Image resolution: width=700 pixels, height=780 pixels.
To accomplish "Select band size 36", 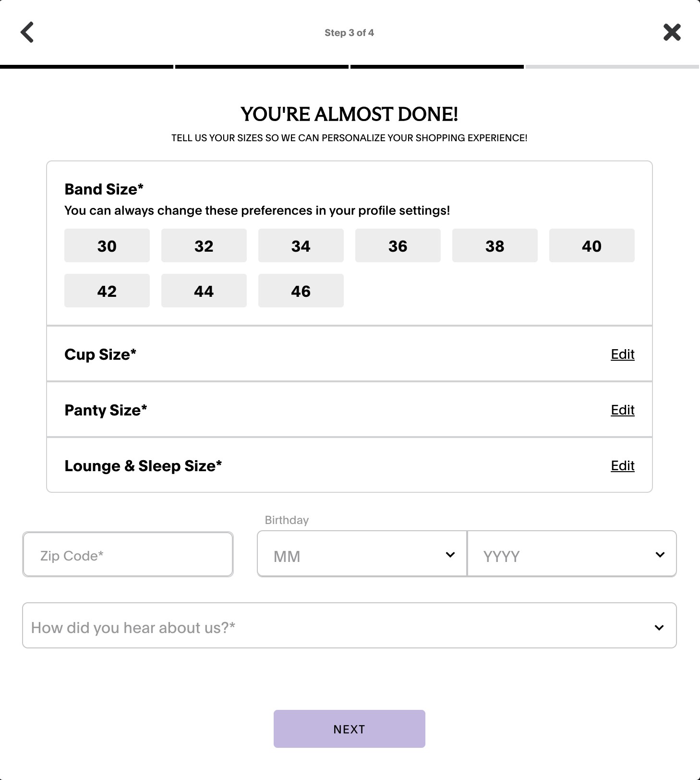I will coord(398,245).
